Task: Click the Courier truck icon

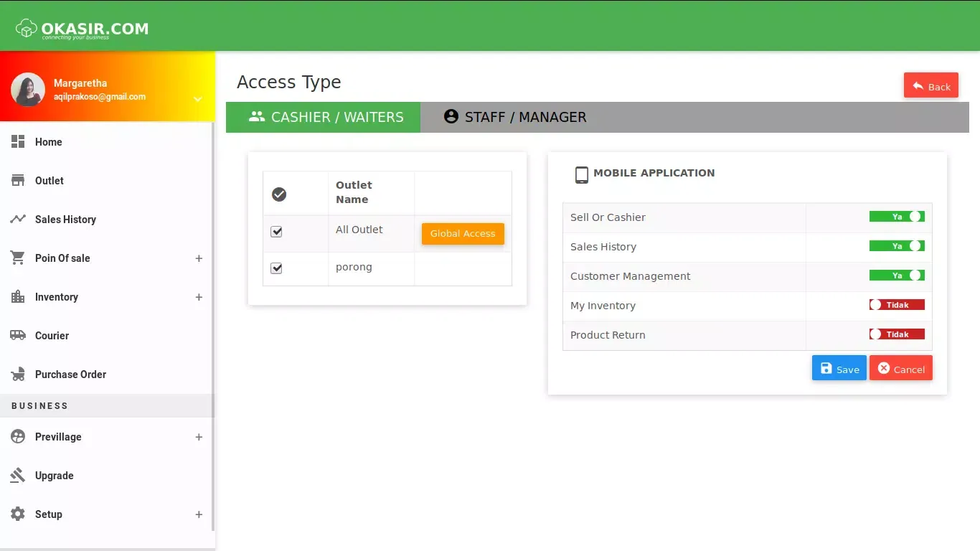Action: point(18,336)
